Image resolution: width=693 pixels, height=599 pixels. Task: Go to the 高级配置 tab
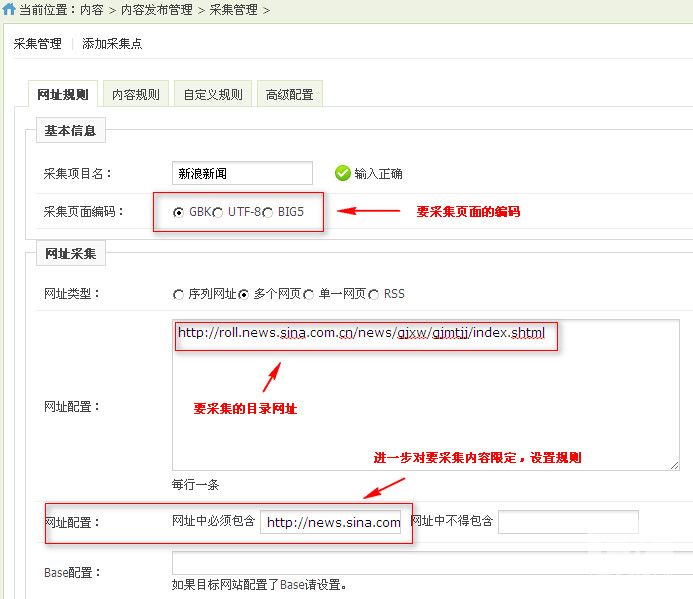pyautogui.click(x=289, y=95)
